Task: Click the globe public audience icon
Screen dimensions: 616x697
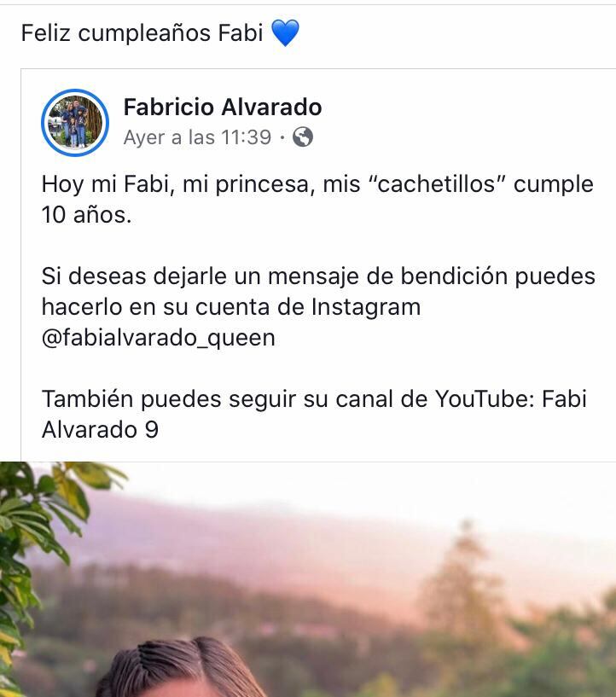Action: (x=303, y=136)
